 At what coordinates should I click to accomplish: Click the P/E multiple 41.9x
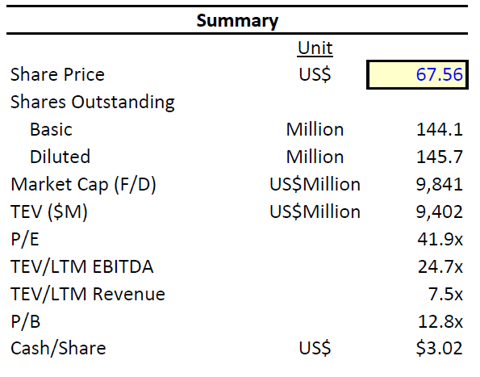click(440, 239)
